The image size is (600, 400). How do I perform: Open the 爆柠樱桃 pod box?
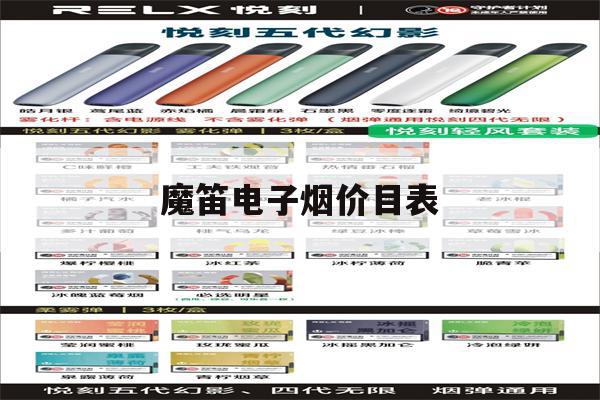coord(97,249)
